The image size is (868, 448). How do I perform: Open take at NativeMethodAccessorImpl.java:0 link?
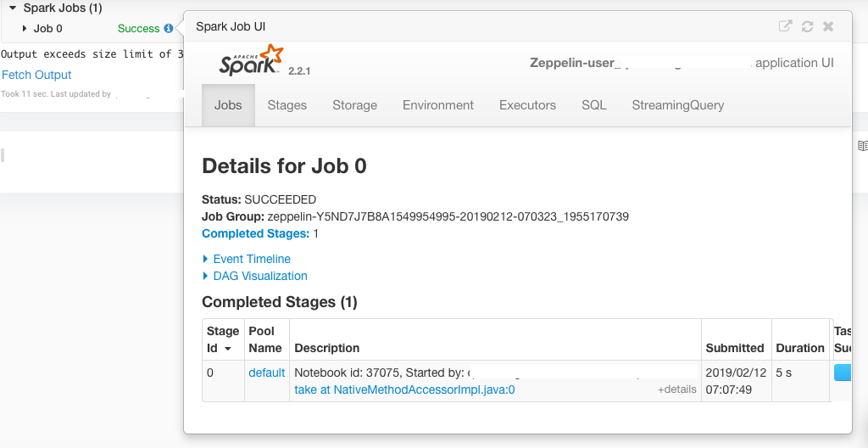[404, 389]
